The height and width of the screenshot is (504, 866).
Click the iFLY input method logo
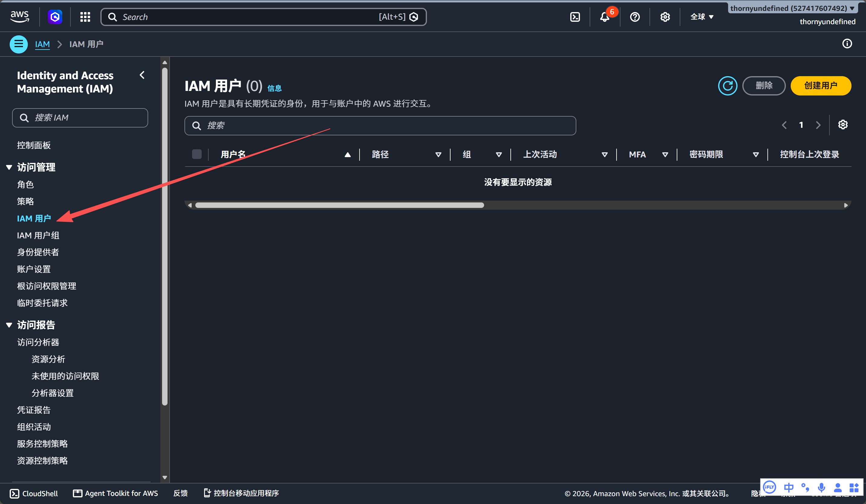pos(770,487)
